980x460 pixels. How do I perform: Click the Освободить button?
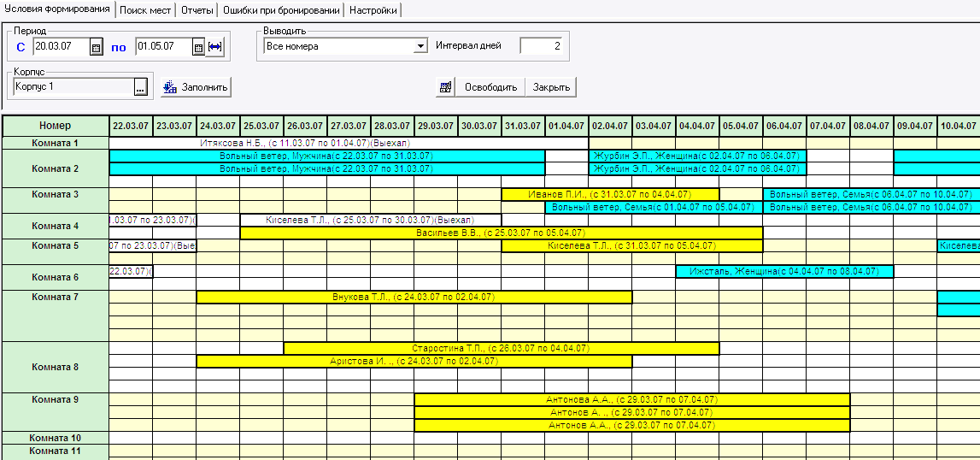[490, 87]
